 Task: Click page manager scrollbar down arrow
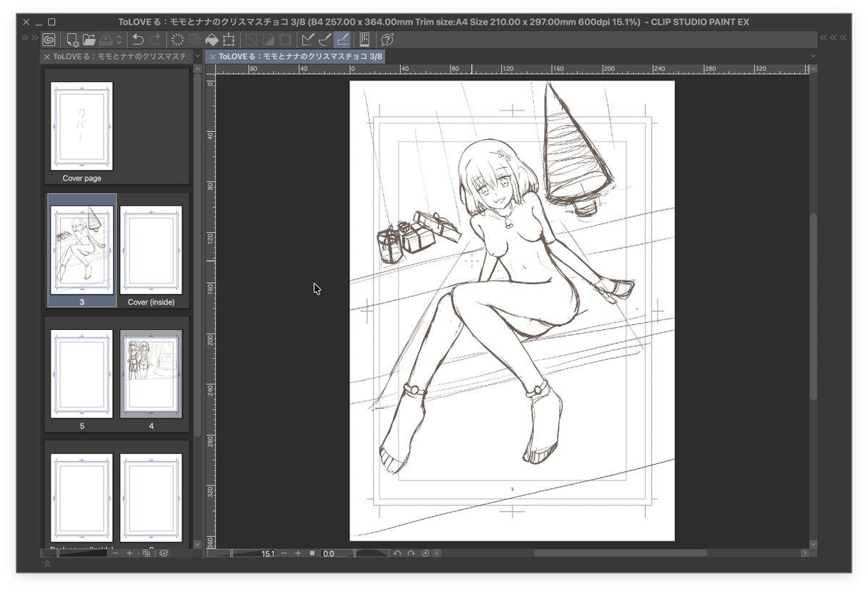click(198, 544)
